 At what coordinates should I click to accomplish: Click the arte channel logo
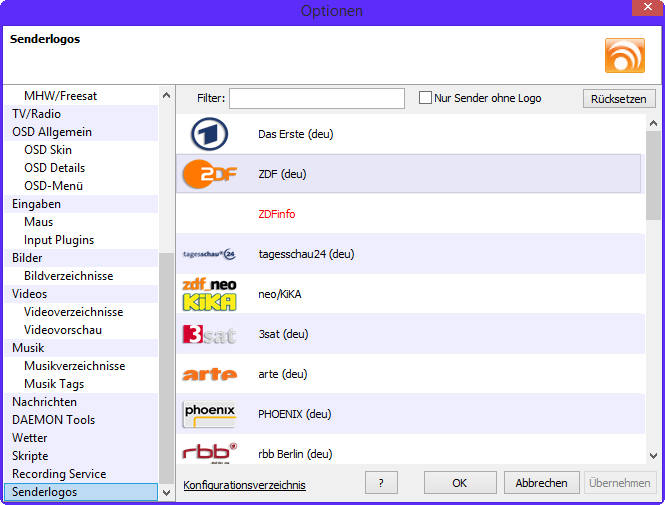click(209, 374)
